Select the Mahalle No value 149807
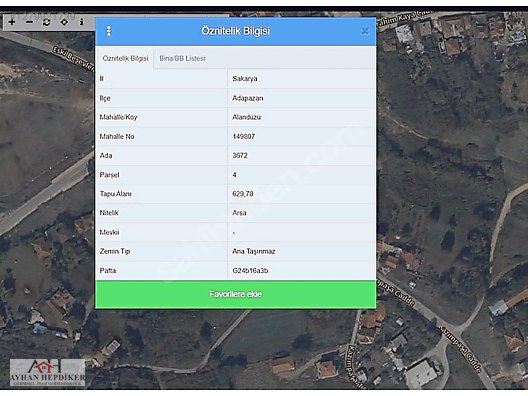The width and height of the screenshot is (528, 396). coord(244,136)
